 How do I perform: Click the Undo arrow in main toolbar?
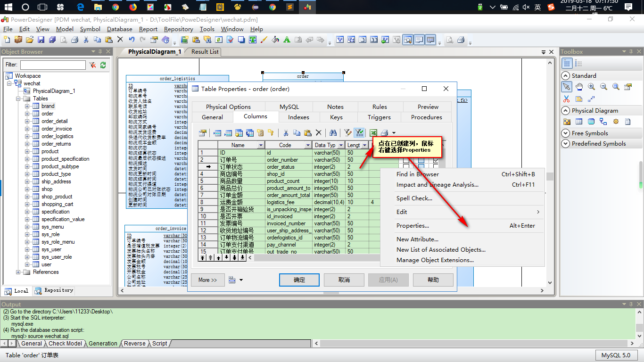pos(132,40)
